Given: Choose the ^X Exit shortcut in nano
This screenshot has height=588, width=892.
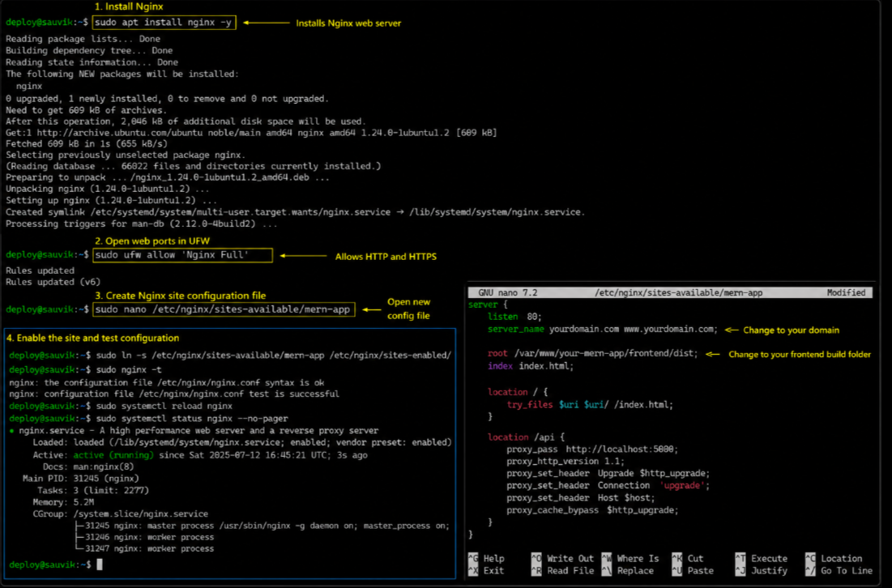Looking at the screenshot, I should tap(486, 570).
